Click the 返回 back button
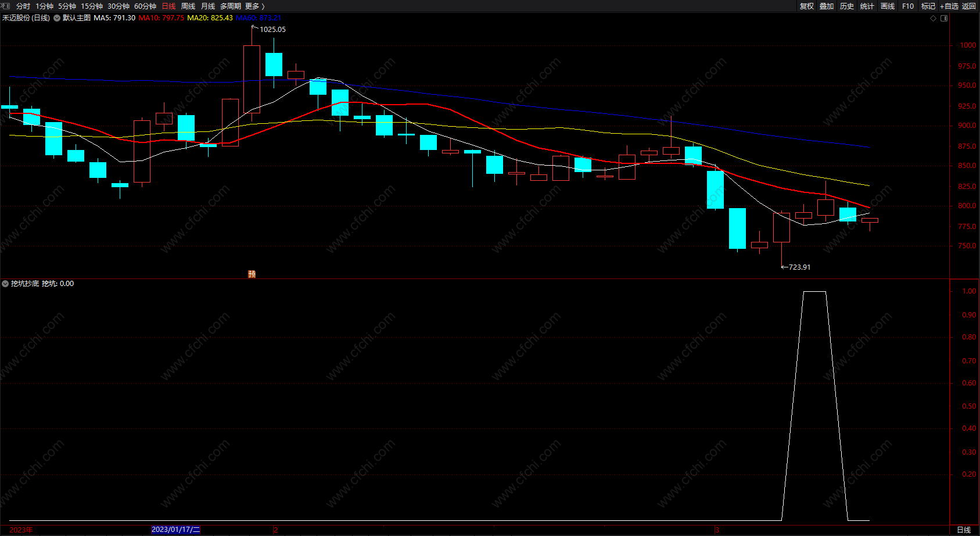This screenshot has width=980, height=536. click(969, 6)
